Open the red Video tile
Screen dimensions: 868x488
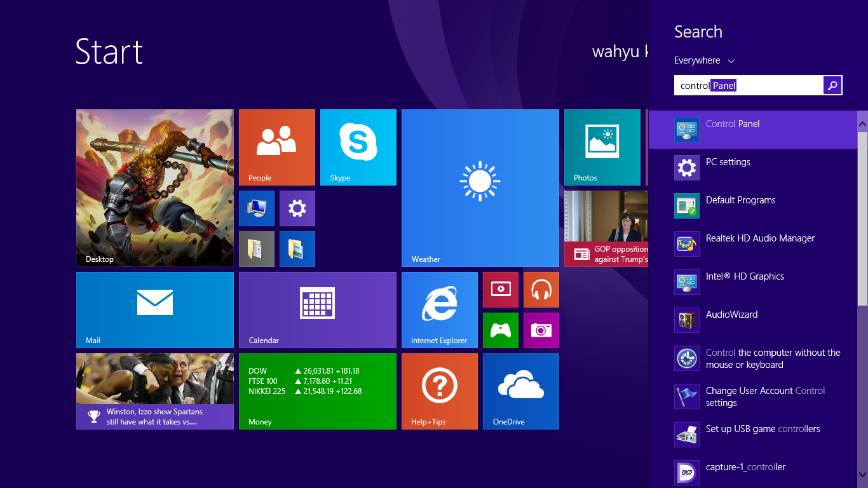pos(501,290)
